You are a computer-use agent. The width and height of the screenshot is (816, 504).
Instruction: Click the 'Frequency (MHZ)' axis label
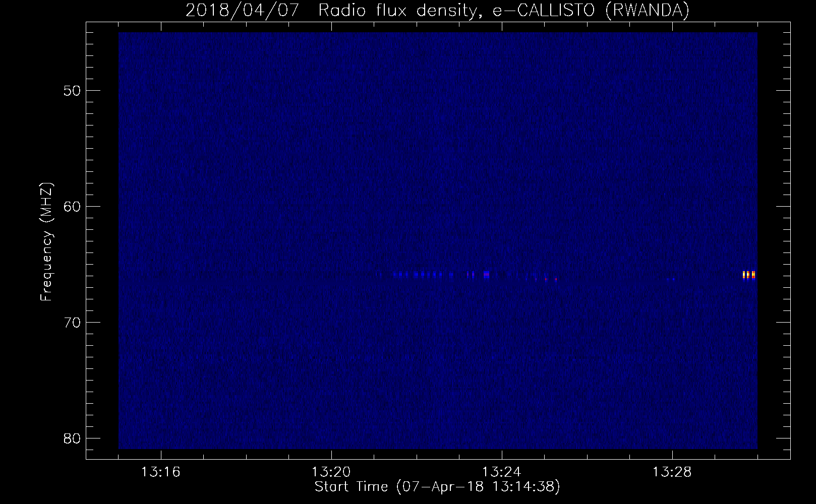point(46,242)
